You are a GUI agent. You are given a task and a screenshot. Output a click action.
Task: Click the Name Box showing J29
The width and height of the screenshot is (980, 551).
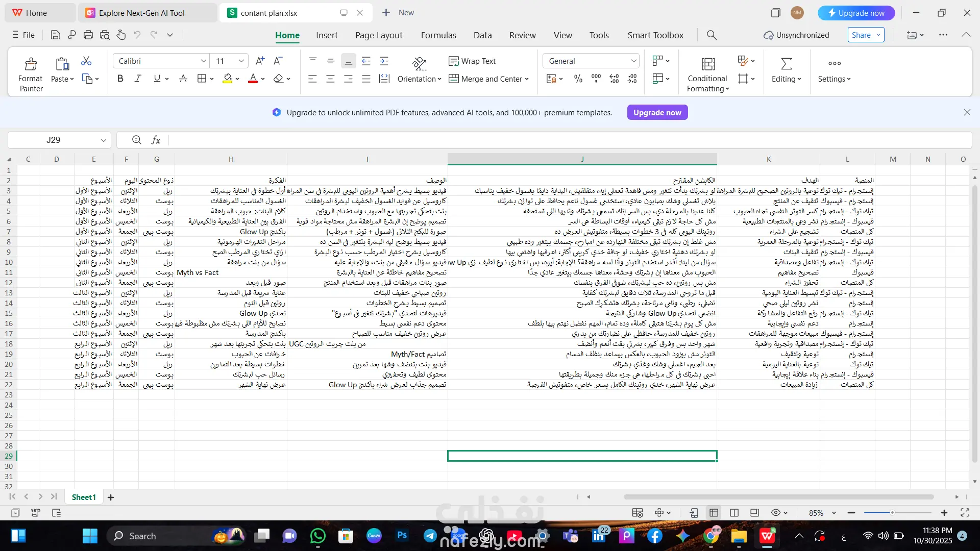coord(54,140)
